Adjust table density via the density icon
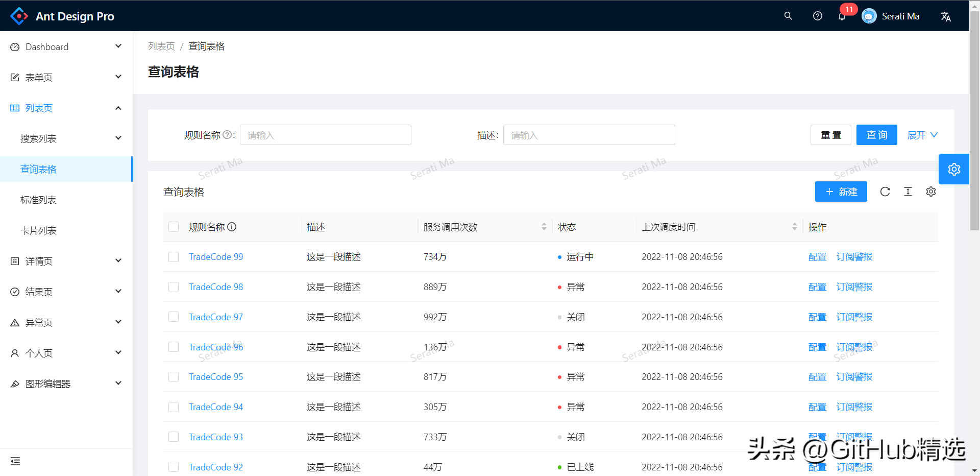Screen dimensions: 980x476 [x=908, y=192]
